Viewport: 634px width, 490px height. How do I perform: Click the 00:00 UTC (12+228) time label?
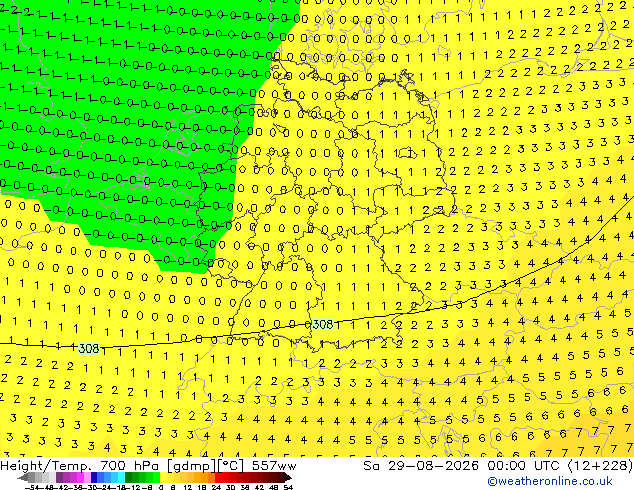coord(560,466)
